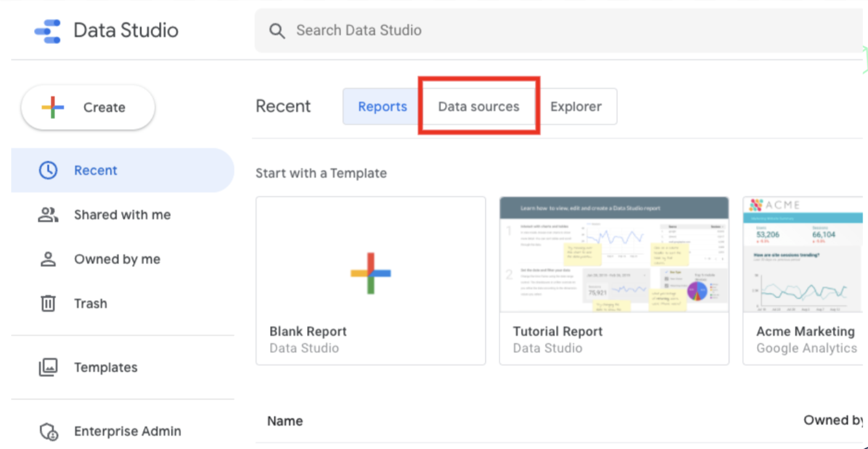This screenshot has width=868, height=449.
Task: Click the Data Studio title text
Action: tap(126, 30)
